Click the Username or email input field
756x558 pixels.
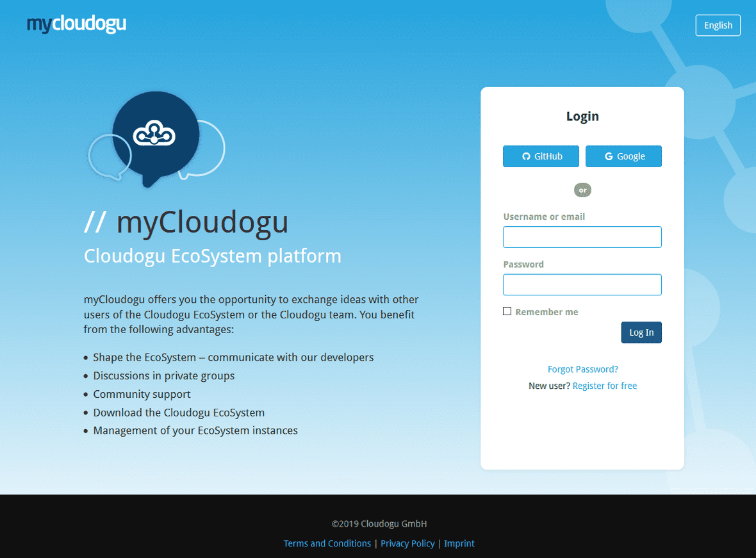coord(582,236)
